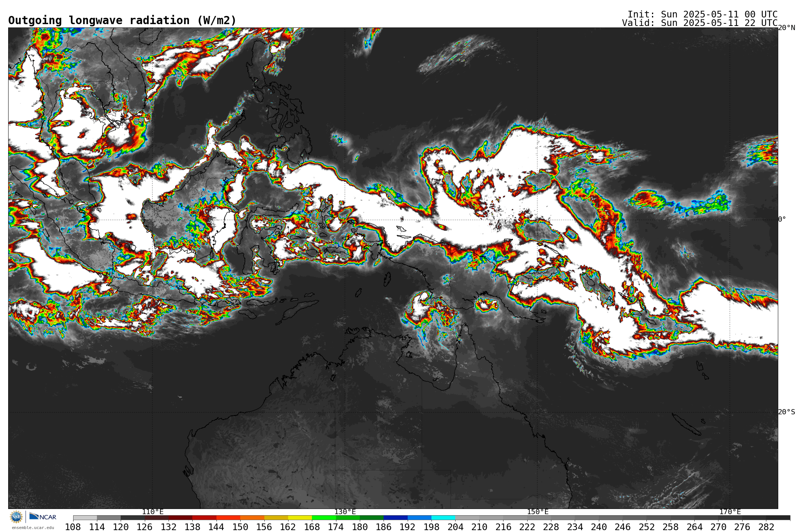Viewport: 802px width, 532px height.
Task: Click the colorbar value label 222
Action: point(527,527)
